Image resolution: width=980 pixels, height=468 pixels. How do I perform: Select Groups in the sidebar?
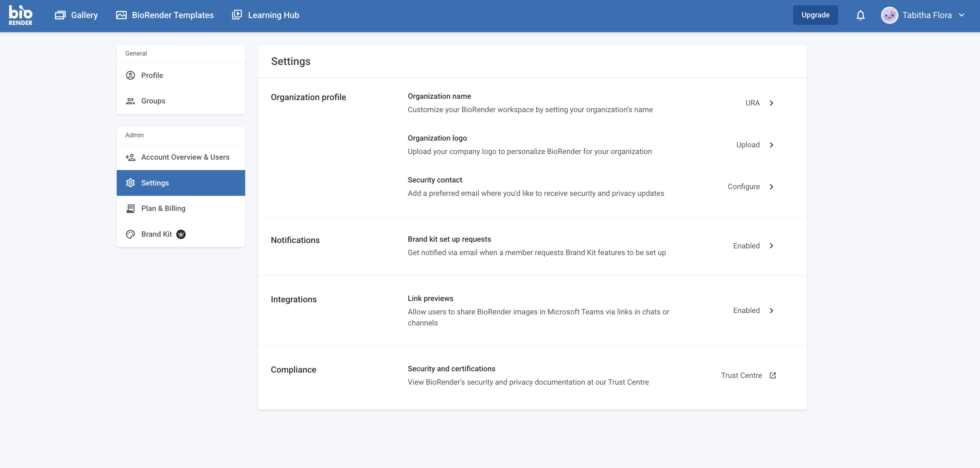pos(181,101)
